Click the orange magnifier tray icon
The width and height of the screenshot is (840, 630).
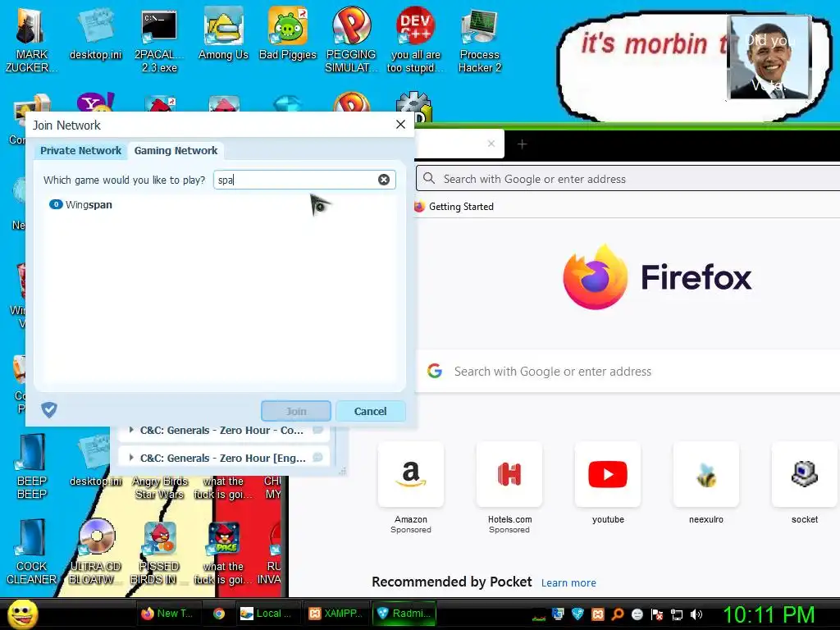(618, 614)
